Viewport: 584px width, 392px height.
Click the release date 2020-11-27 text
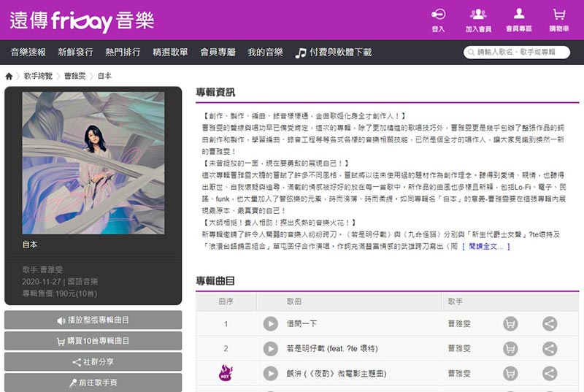[x=41, y=282]
